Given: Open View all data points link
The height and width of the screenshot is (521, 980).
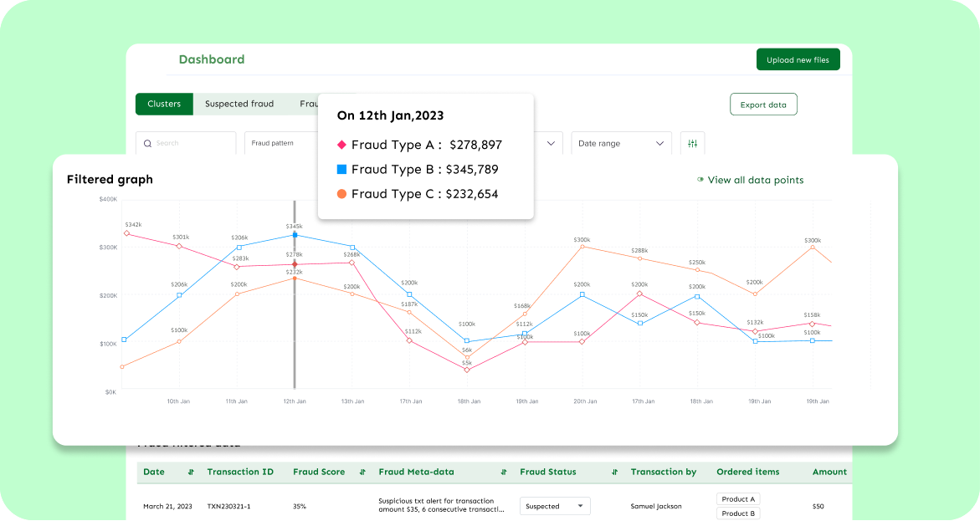Looking at the screenshot, I should [755, 180].
